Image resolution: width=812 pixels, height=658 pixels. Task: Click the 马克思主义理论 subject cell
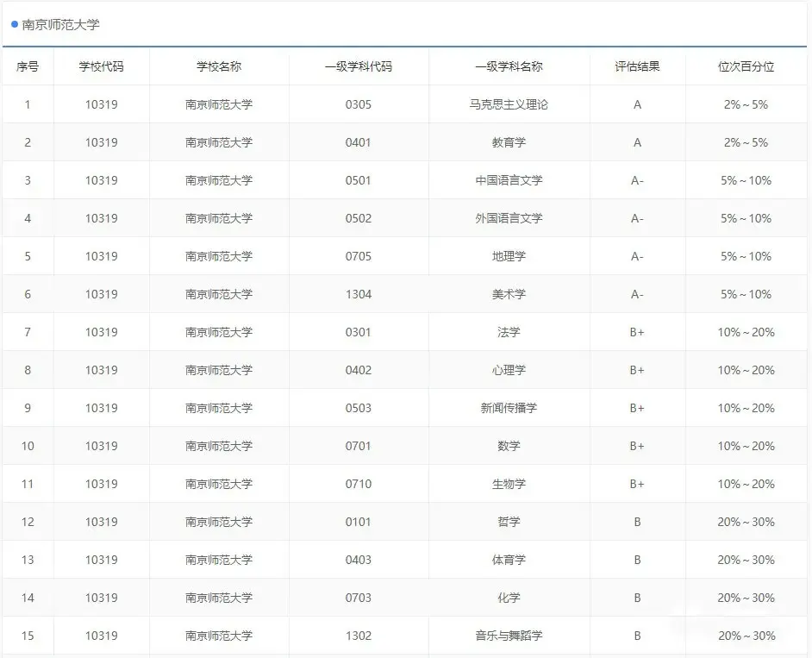point(509,104)
